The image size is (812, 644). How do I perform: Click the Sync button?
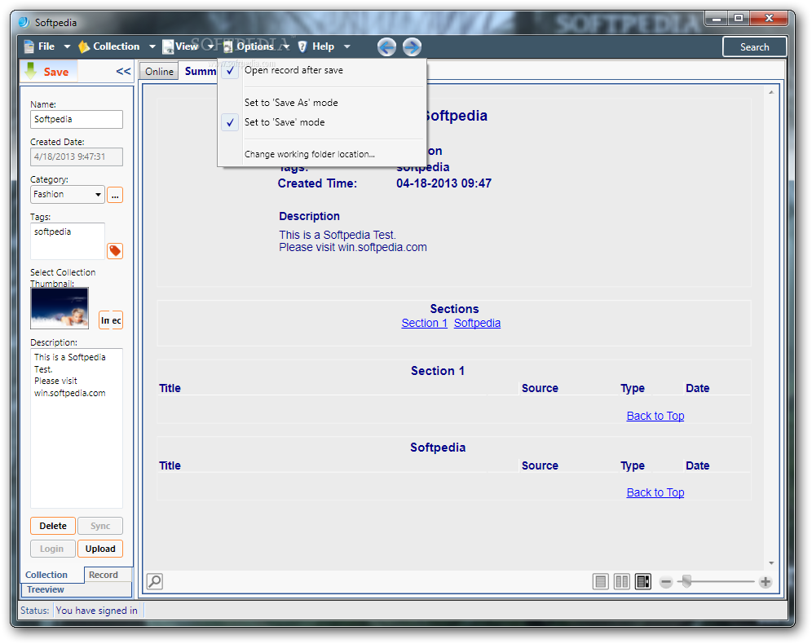(100, 526)
